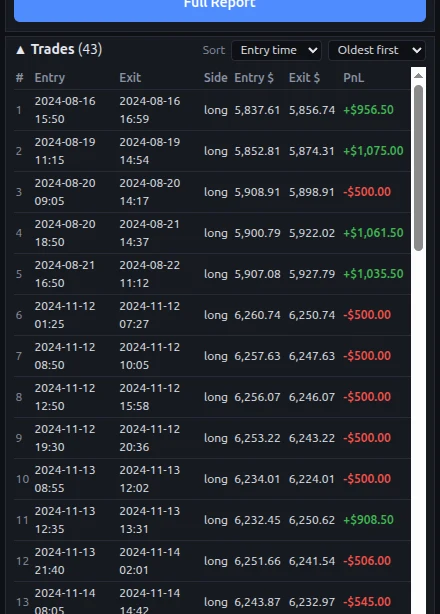Open the Oldest first order dropdown
This screenshot has height=614, width=440.
coord(377,51)
